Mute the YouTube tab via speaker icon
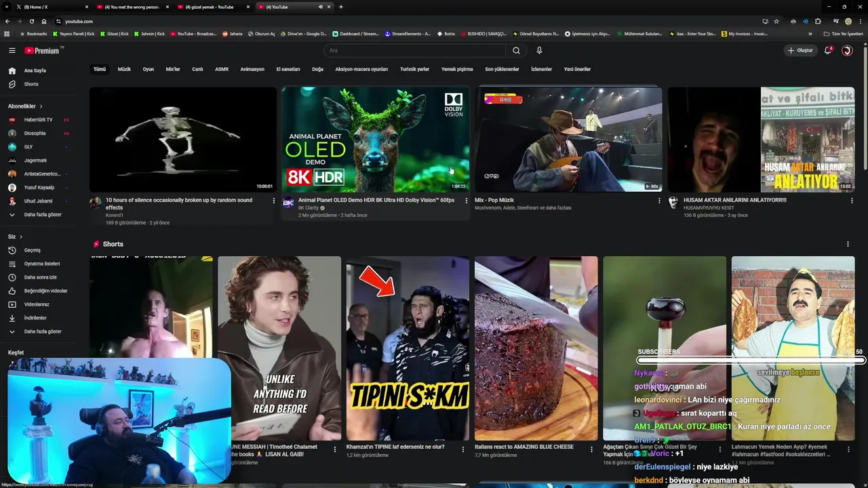Viewport: 868px width, 488px height. click(x=321, y=7)
